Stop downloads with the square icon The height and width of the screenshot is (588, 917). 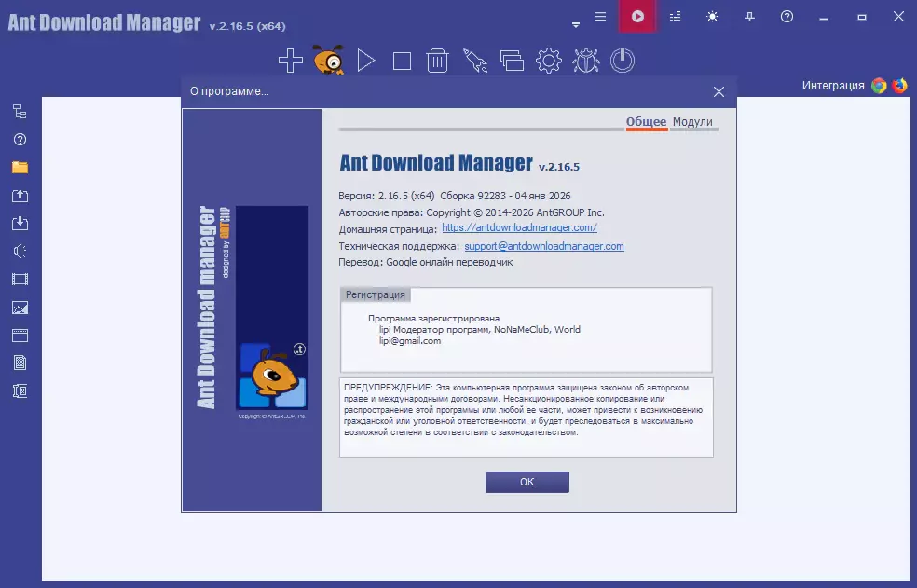pos(402,61)
